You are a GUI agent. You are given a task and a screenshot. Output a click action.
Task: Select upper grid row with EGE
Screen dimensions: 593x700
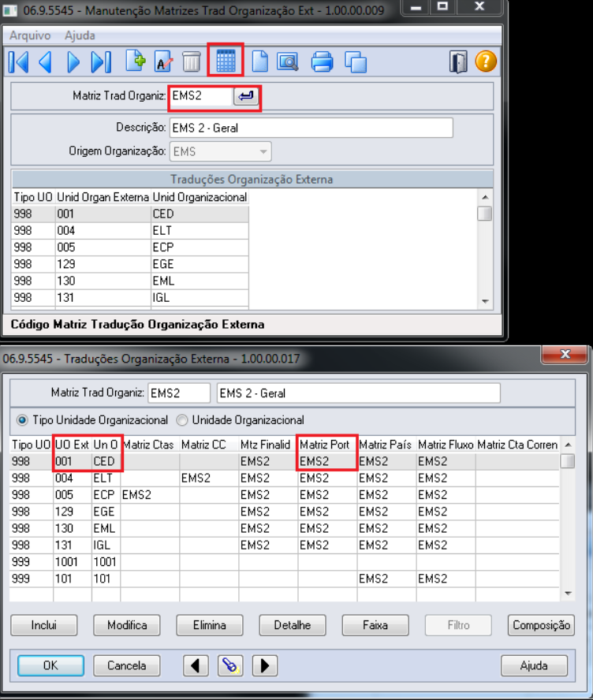tap(130, 264)
